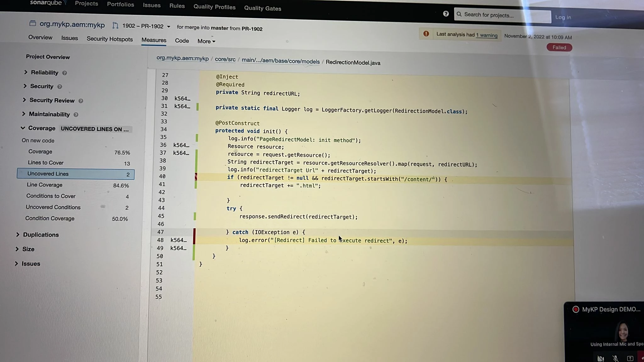
Task: Click the help question mark icon
Action: pyautogui.click(x=446, y=14)
